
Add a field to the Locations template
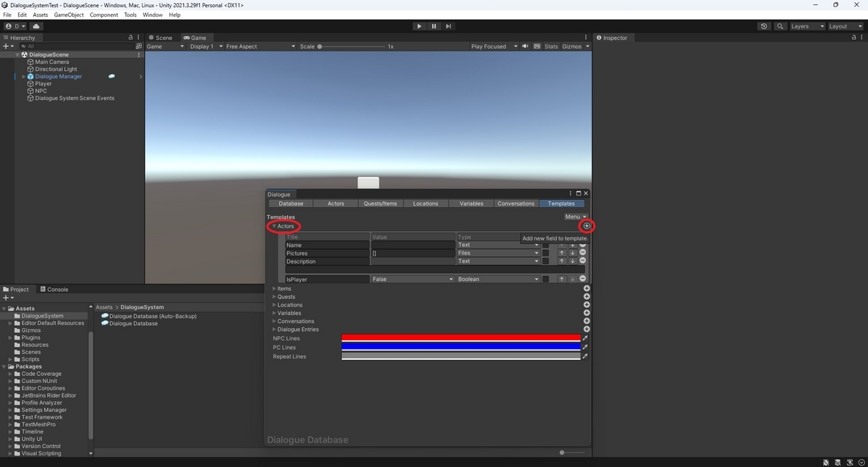(x=587, y=305)
